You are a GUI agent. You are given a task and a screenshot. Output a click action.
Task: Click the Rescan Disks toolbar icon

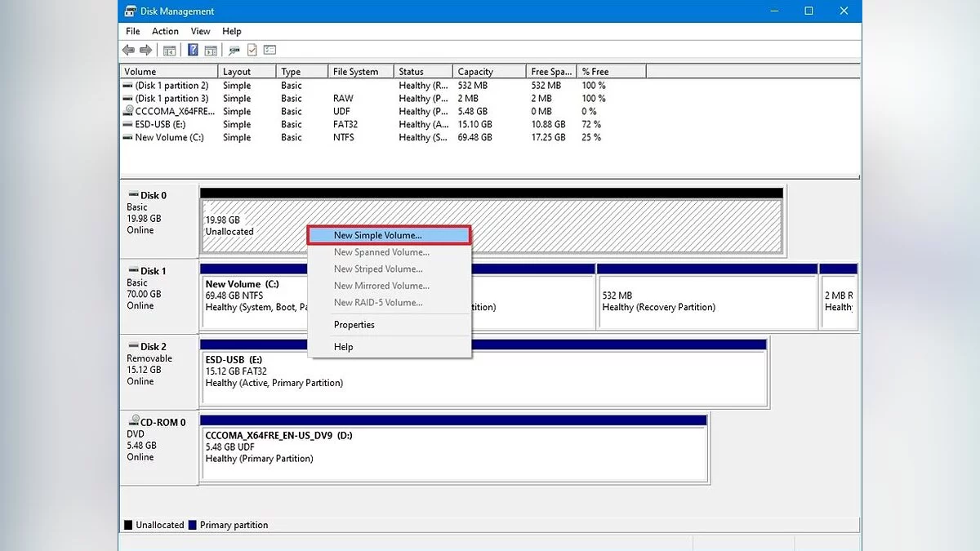[x=234, y=51]
